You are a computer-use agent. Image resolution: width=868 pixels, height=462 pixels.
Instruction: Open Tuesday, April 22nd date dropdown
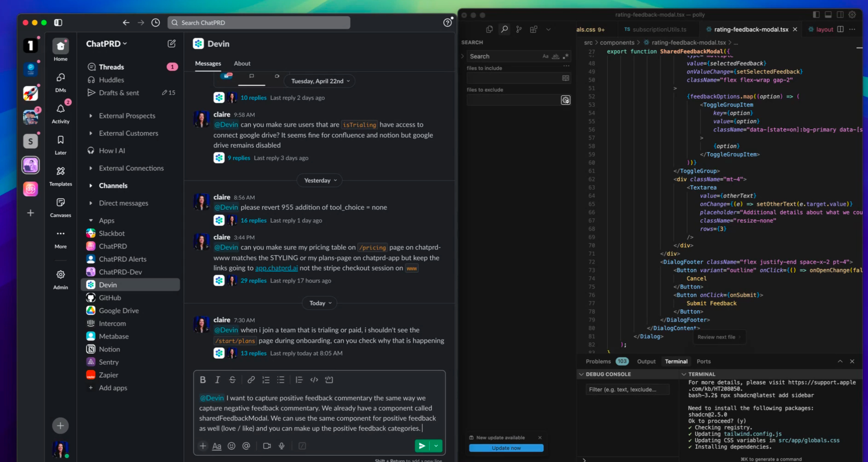coord(320,81)
